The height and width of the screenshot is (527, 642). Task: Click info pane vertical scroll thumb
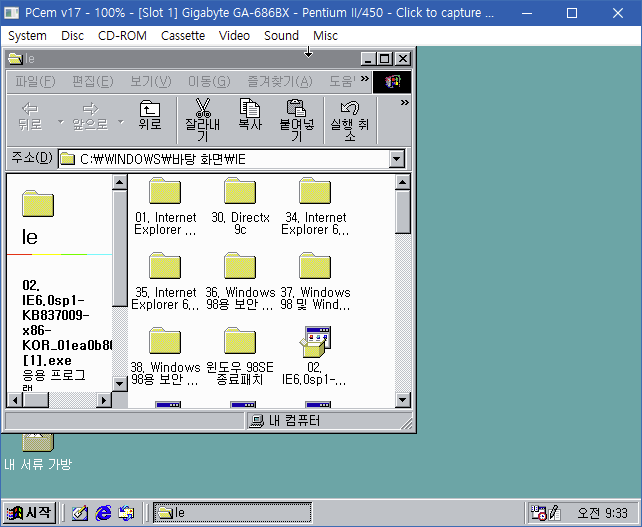pos(120,248)
